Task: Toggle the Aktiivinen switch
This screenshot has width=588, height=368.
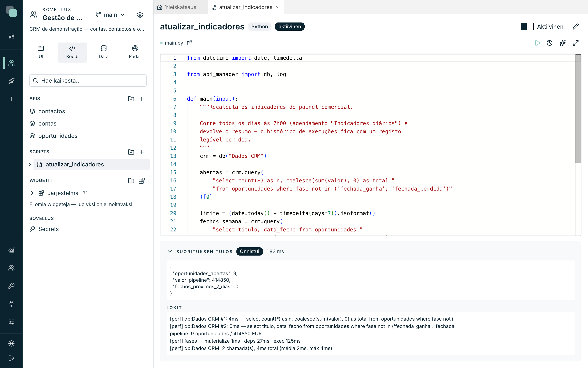Action: click(x=527, y=27)
